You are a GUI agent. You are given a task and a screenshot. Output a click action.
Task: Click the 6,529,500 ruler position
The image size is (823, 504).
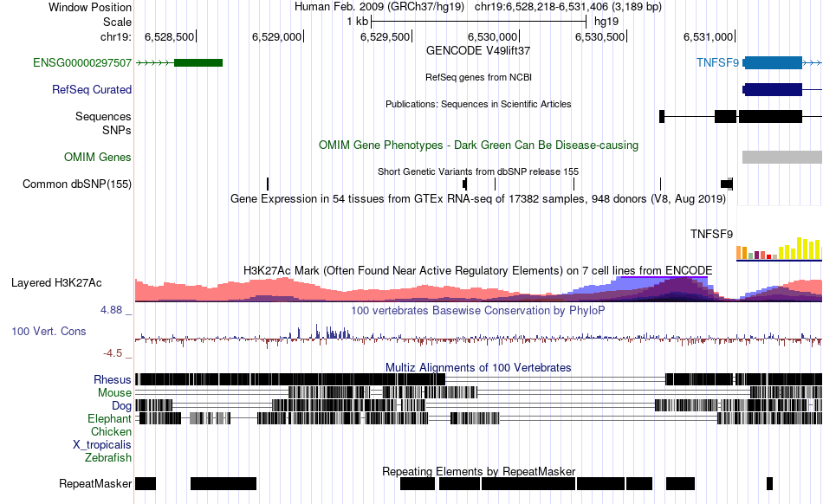386,36
